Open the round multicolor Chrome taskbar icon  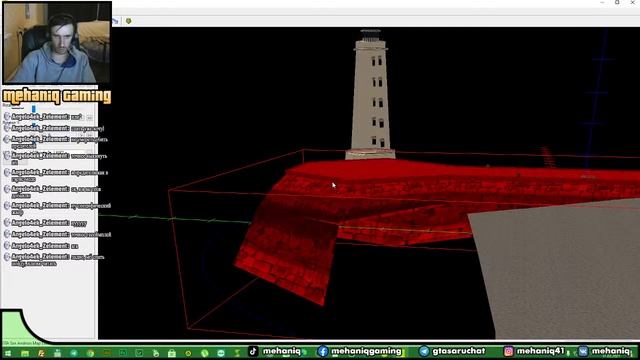(90, 353)
